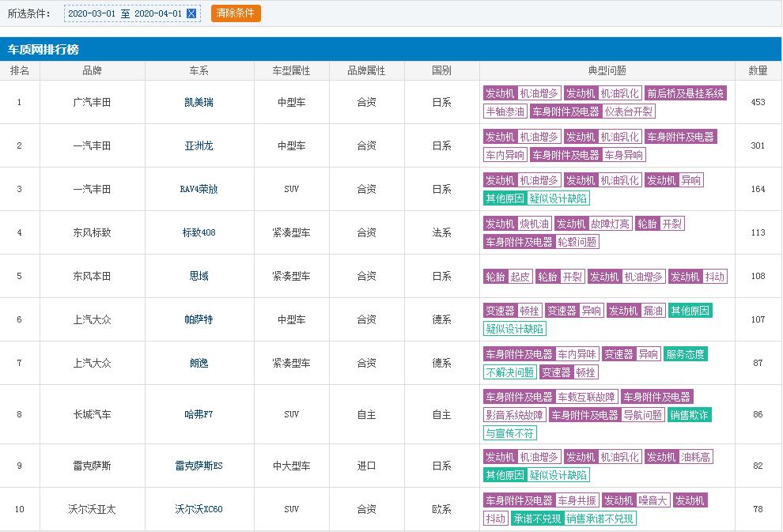The width and height of the screenshot is (783, 532).
Task: Click the 车身共振 issue tag
Action: pos(577,500)
